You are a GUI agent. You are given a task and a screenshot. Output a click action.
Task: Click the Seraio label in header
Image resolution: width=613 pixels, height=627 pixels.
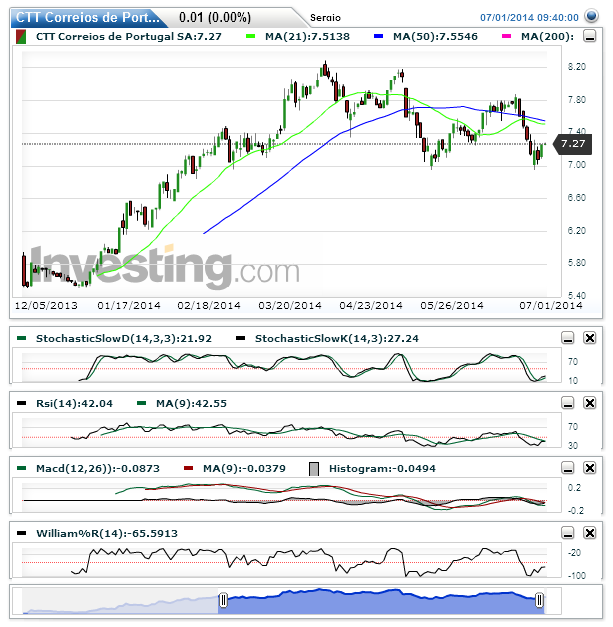pyautogui.click(x=325, y=18)
